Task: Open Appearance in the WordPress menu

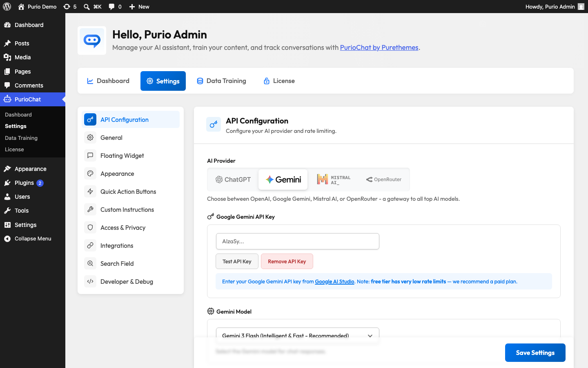Action: (33, 169)
